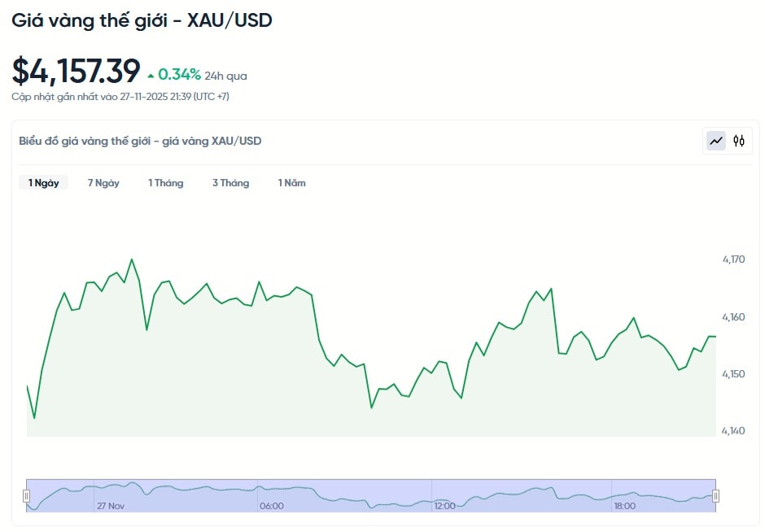
Task: Click the 12:00 marker in navigator
Action: pyautogui.click(x=444, y=506)
